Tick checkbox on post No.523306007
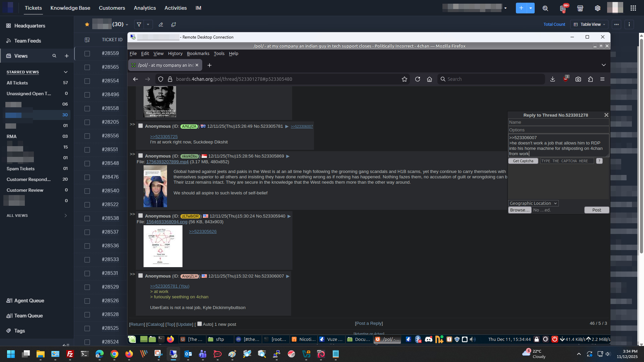The height and width of the screenshot is (362, 644). 141,276
